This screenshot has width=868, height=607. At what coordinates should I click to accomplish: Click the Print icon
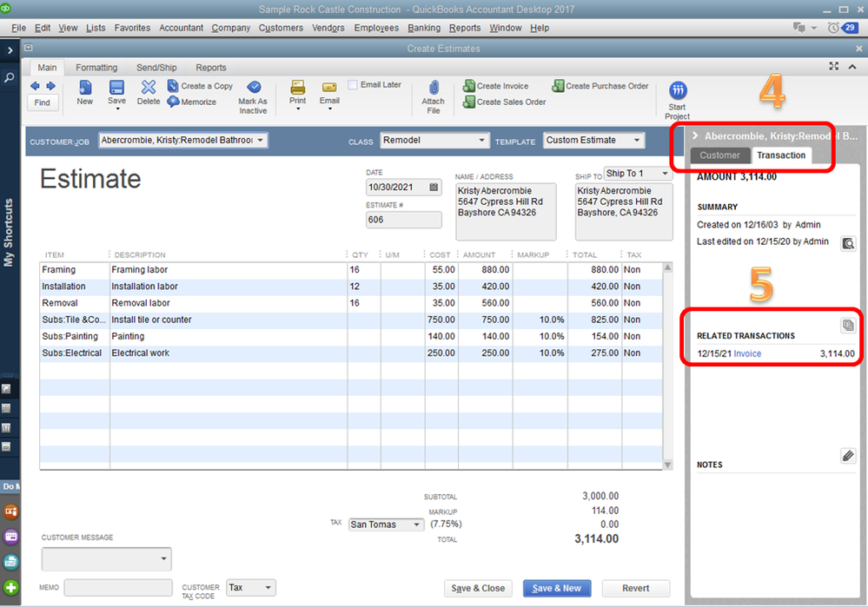(297, 88)
